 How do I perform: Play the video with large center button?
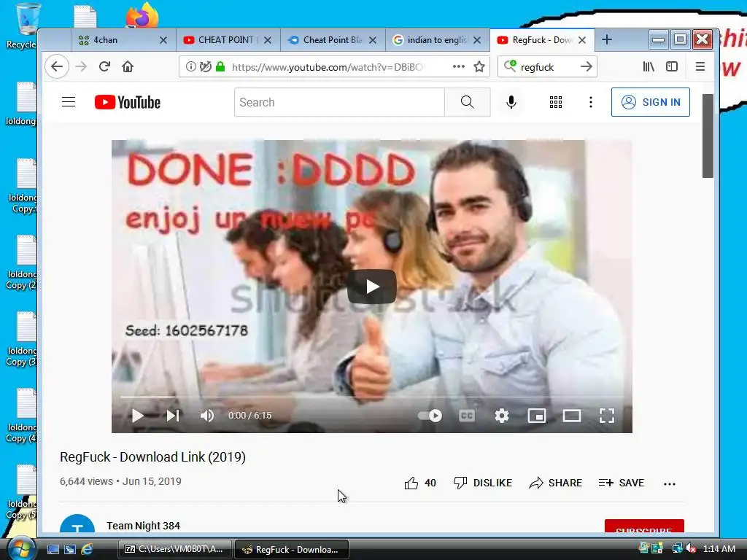tap(371, 287)
